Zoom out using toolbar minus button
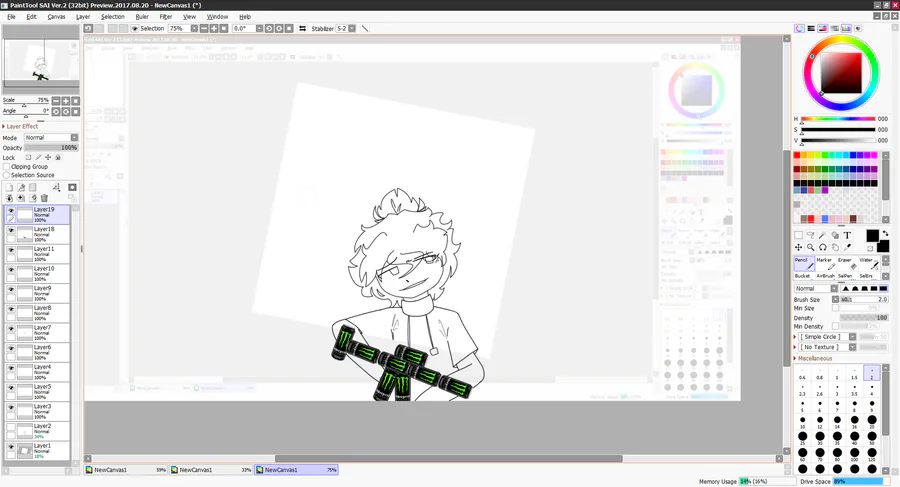This screenshot has height=487, width=900. pyautogui.click(x=204, y=28)
